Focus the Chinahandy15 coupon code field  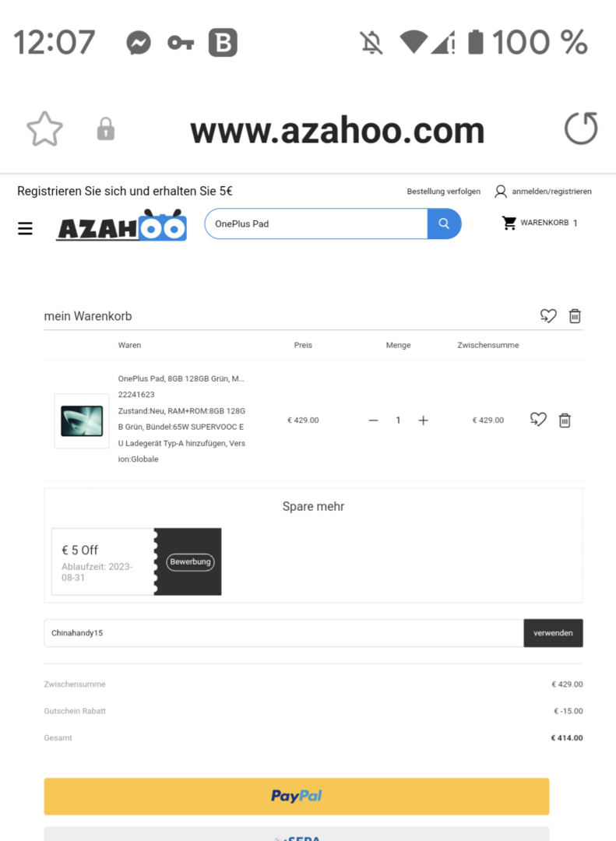coord(283,633)
